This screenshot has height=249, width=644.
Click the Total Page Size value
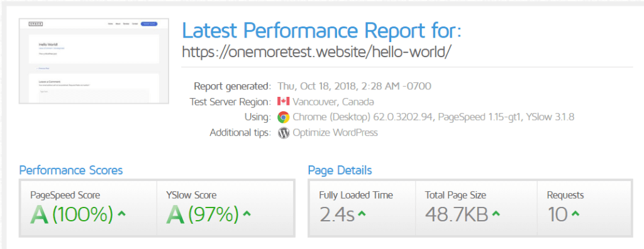tap(457, 214)
